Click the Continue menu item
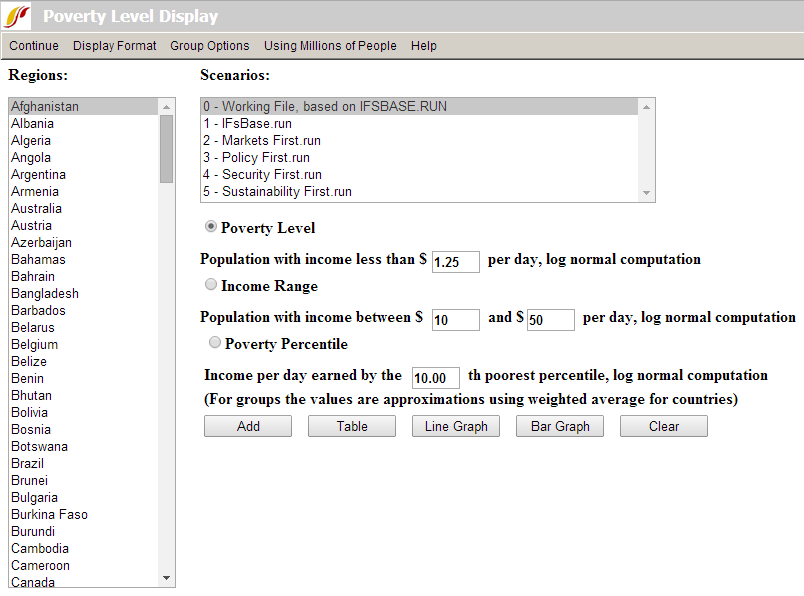Screen dimensions: 804x596 34,46
